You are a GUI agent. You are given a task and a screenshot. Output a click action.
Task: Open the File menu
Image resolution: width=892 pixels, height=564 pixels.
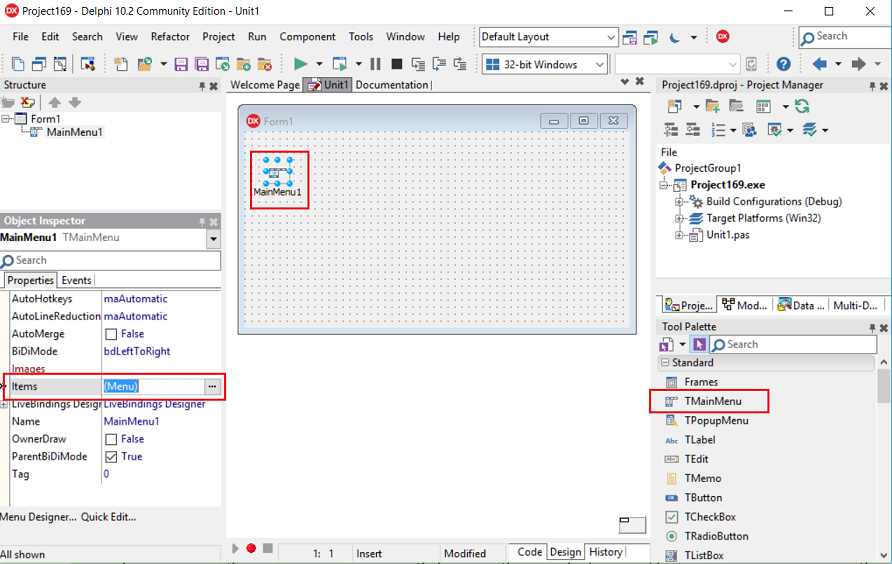(x=20, y=36)
